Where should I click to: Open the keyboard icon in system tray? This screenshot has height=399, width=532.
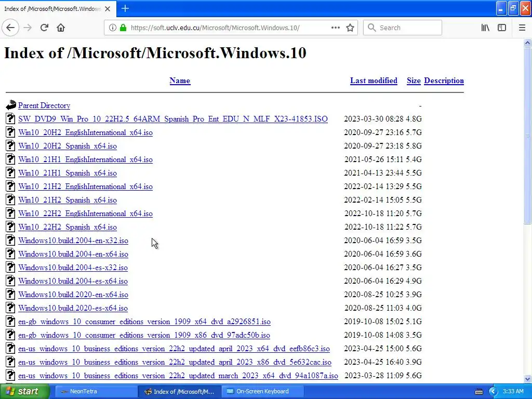tap(478, 392)
